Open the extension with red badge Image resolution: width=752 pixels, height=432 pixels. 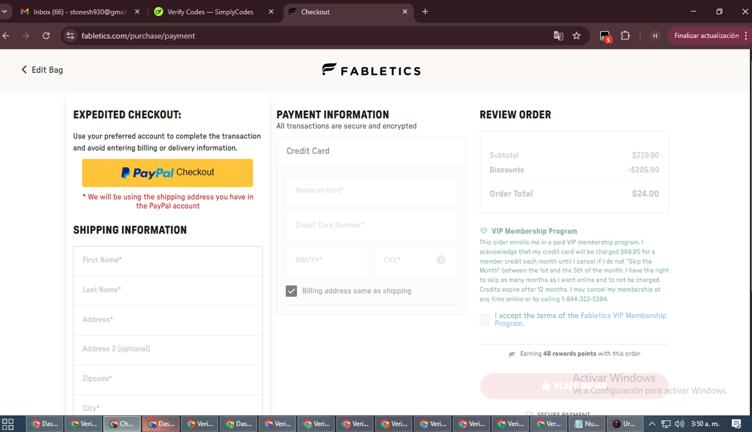605,36
